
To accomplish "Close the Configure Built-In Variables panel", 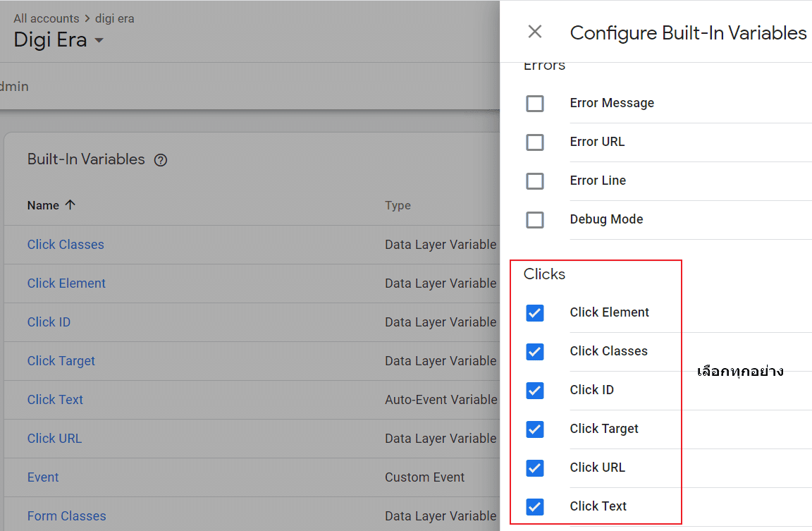I will click(x=534, y=32).
